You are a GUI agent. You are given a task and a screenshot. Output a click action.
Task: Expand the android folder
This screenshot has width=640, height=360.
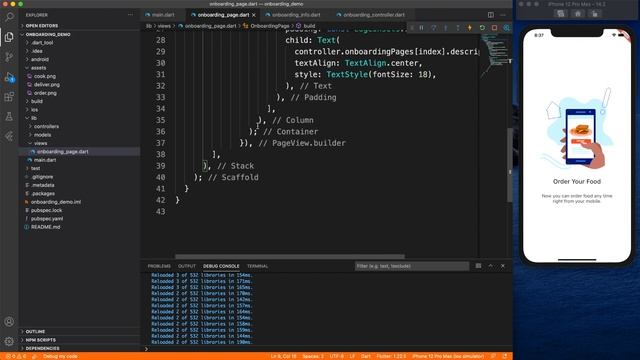click(x=40, y=59)
